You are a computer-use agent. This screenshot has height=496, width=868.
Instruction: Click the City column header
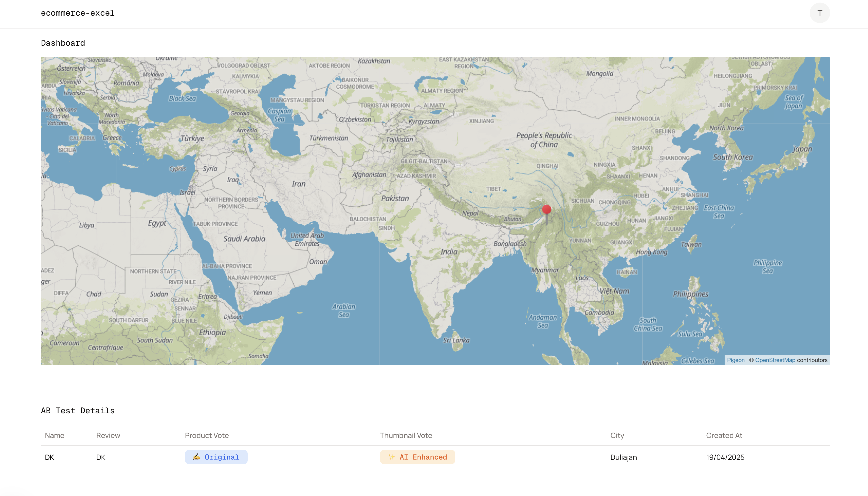(617, 435)
